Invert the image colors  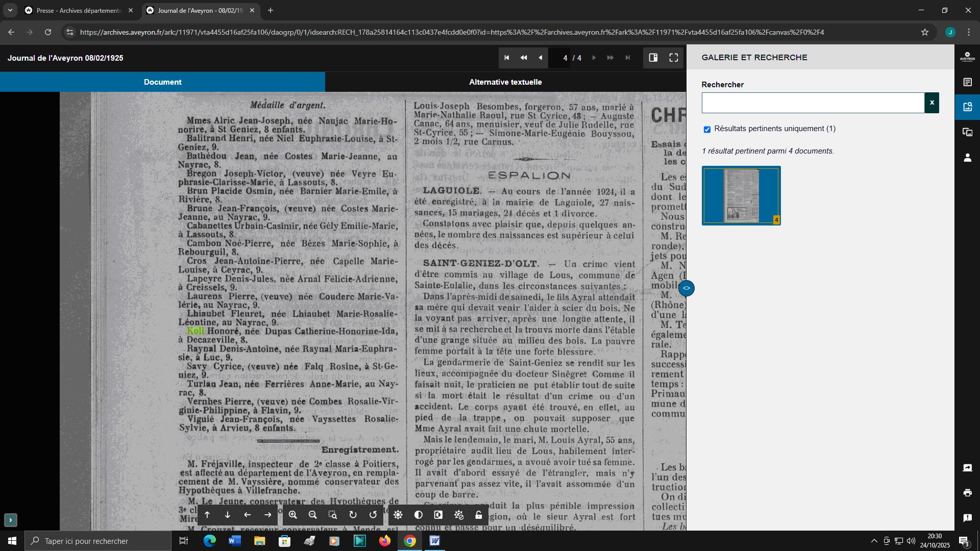438,515
